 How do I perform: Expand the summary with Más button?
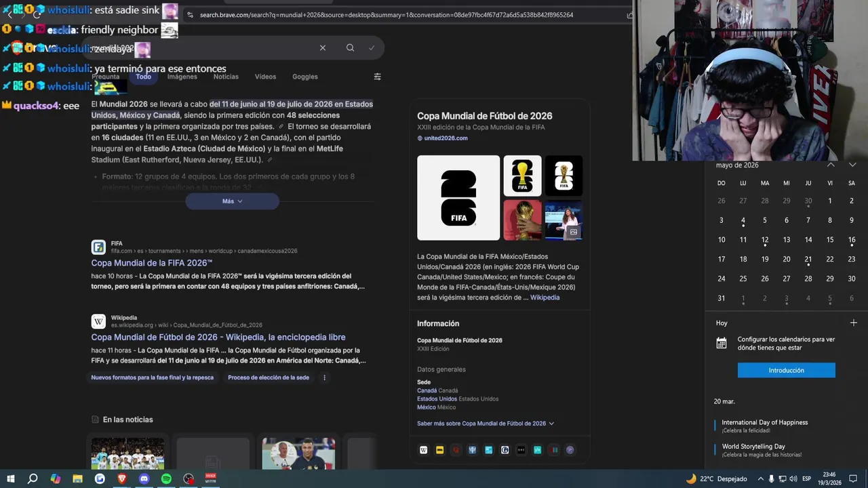pos(232,201)
